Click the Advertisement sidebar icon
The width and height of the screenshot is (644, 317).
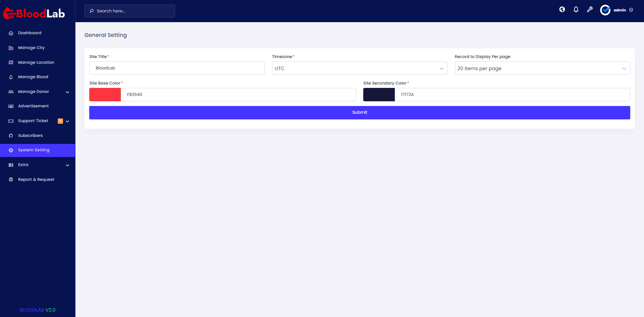[11, 106]
